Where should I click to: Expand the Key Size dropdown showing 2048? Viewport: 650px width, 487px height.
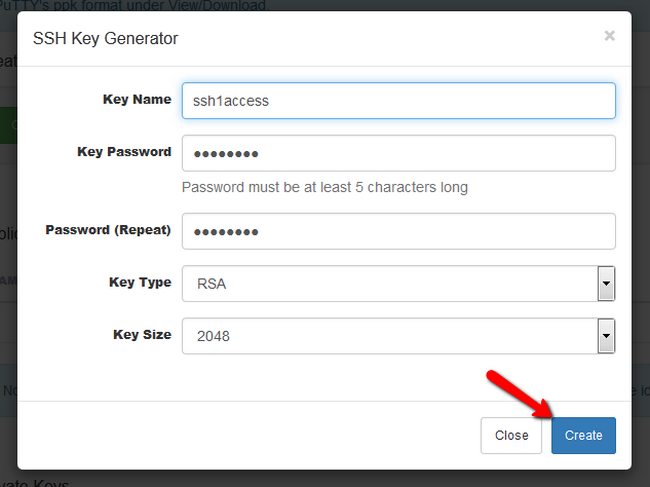[390, 336]
